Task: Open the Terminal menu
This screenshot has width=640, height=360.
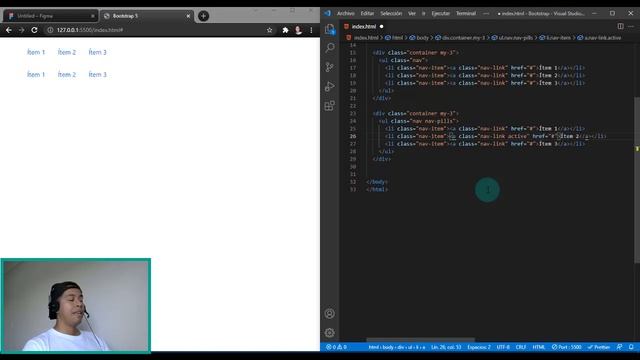Action: click(x=466, y=13)
